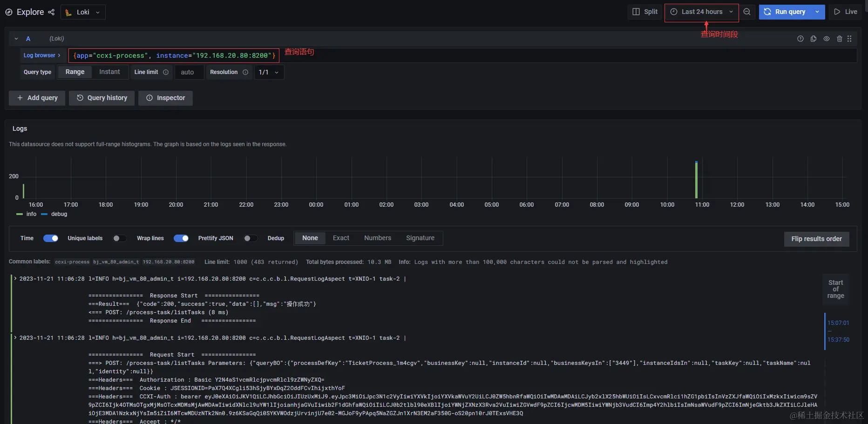
Task: Click the zoom out time range icon
Action: [747, 12]
